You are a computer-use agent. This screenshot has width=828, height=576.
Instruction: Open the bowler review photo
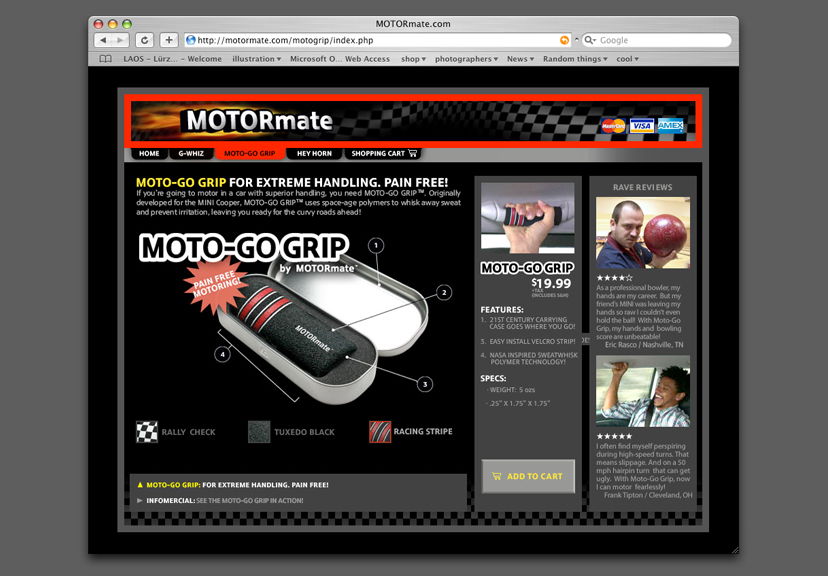click(x=643, y=233)
